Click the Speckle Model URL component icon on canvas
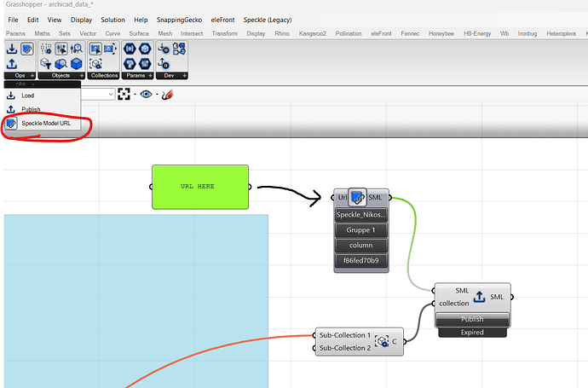The image size is (588, 388). tap(357, 197)
